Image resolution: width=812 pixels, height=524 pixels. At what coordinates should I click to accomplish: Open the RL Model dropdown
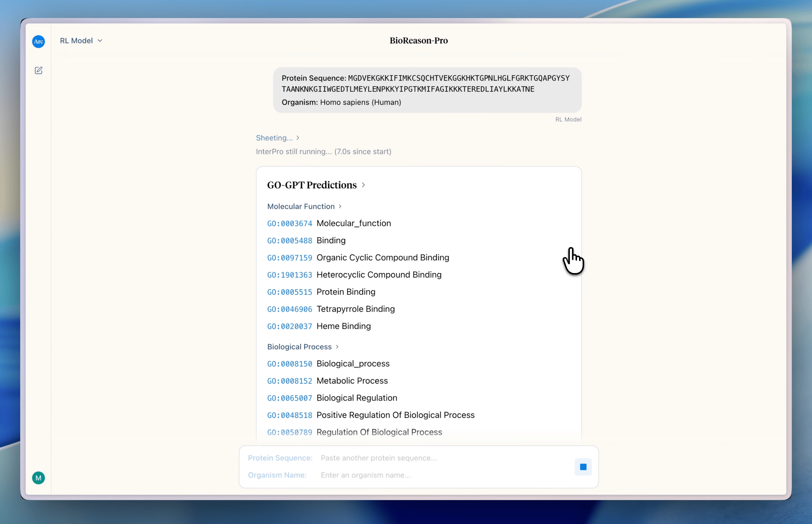coord(81,40)
